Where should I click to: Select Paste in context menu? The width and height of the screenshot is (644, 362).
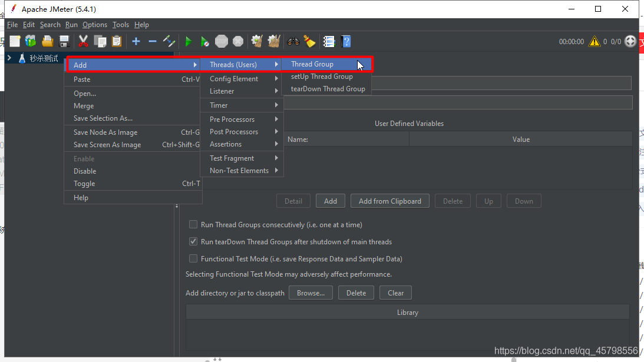(x=133, y=79)
